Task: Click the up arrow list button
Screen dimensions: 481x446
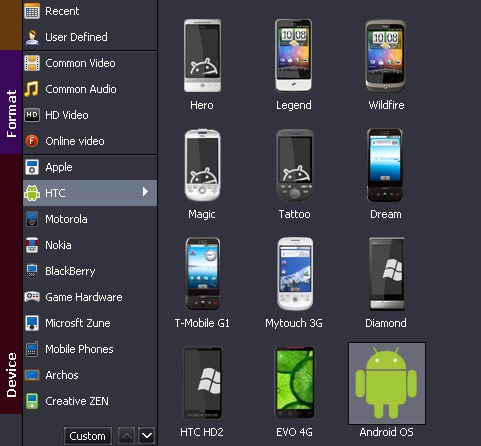Action: (x=126, y=435)
